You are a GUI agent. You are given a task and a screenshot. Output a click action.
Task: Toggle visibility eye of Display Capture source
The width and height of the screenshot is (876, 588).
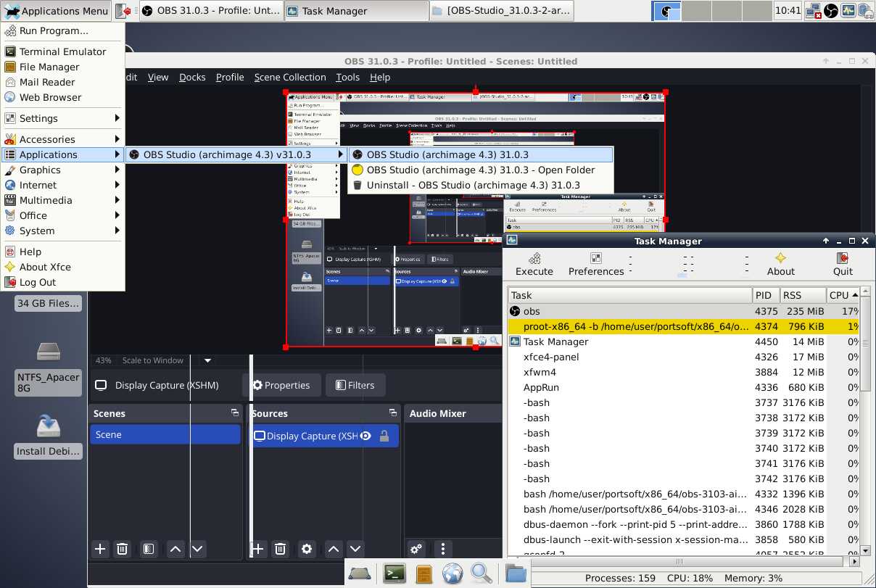pyautogui.click(x=366, y=436)
